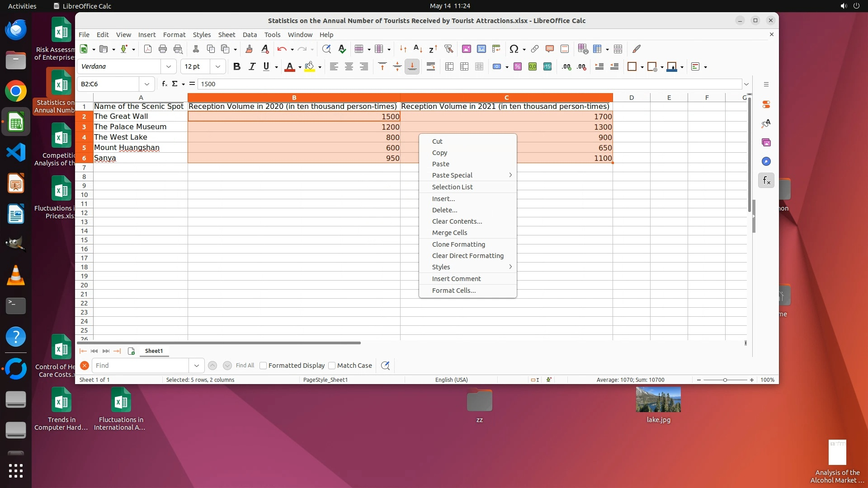Toggle Bold formatting

click(x=236, y=67)
